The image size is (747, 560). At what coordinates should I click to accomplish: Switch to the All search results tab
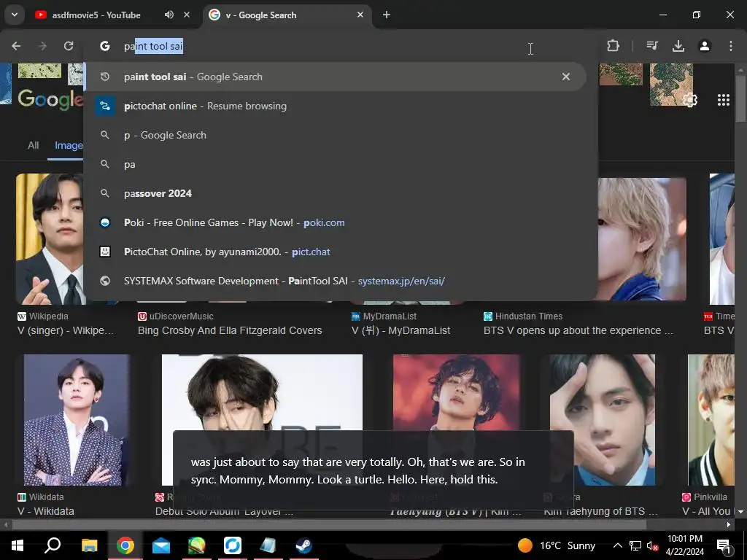(x=34, y=145)
